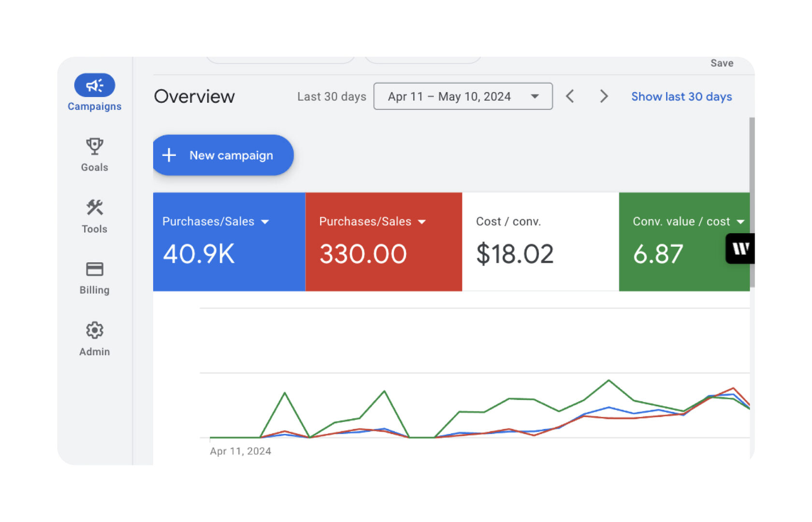Go to previous date range arrow

click(570, 96)
